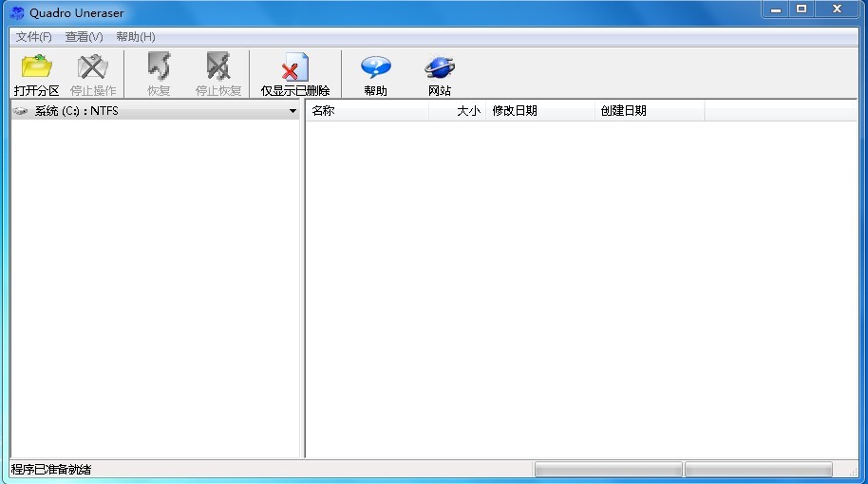The width and height of the screenshot is (868, 484).
Task: Open the 查看(V) menu
Action: point(84,37)
